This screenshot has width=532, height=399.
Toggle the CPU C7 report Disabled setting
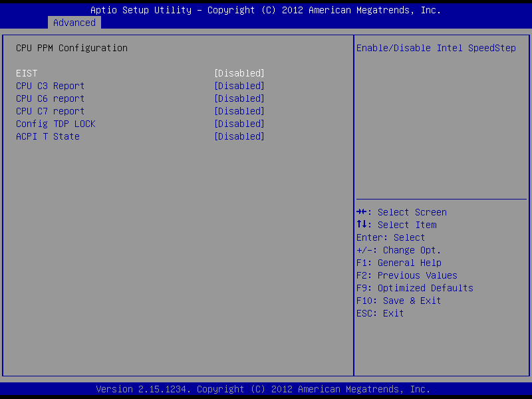(x=239, y=111)
